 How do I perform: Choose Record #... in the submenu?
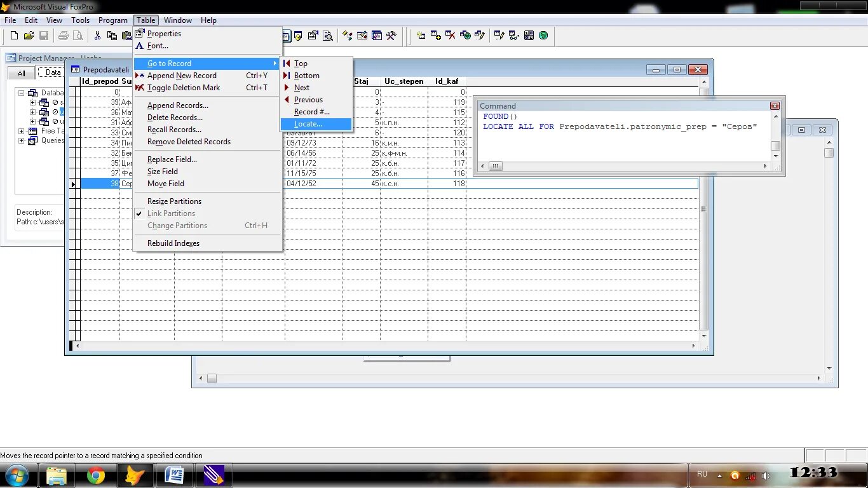click(316, 112)
